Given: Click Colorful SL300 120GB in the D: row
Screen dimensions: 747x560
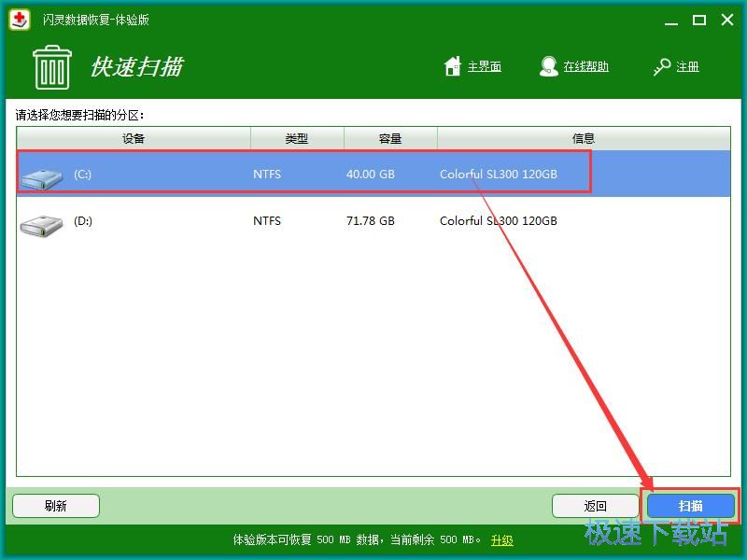Looking at the screenshot, I should click(499, 221).
